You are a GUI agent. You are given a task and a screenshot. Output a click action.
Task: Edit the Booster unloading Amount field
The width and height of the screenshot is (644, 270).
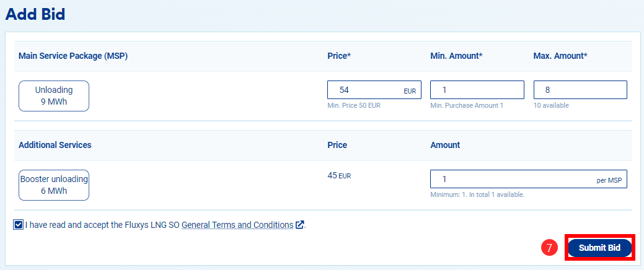pyautogui.click(x=508, y=179)
